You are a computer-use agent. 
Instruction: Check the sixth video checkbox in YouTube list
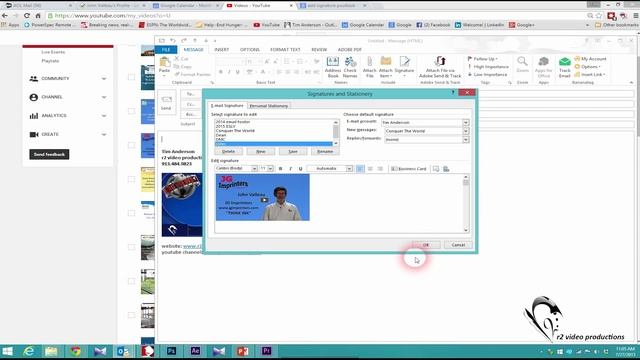pos(131,247)
